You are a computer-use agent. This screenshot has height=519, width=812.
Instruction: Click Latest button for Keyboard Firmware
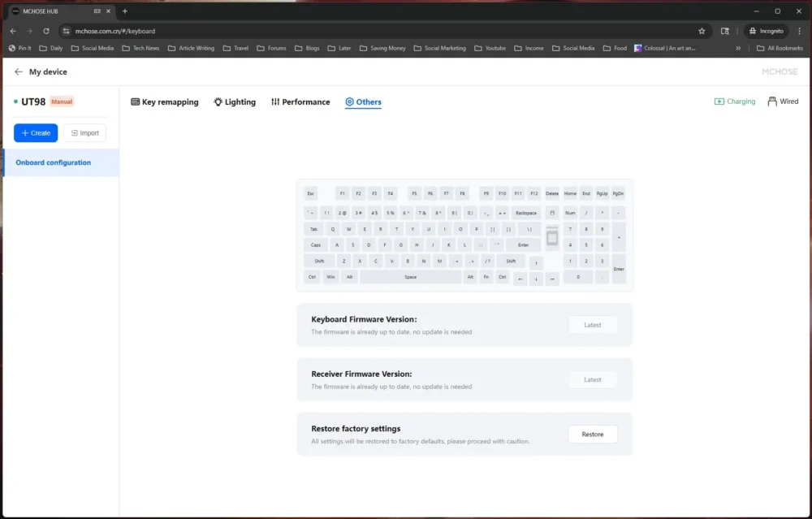pyautogui.click(x=593, y=325)
